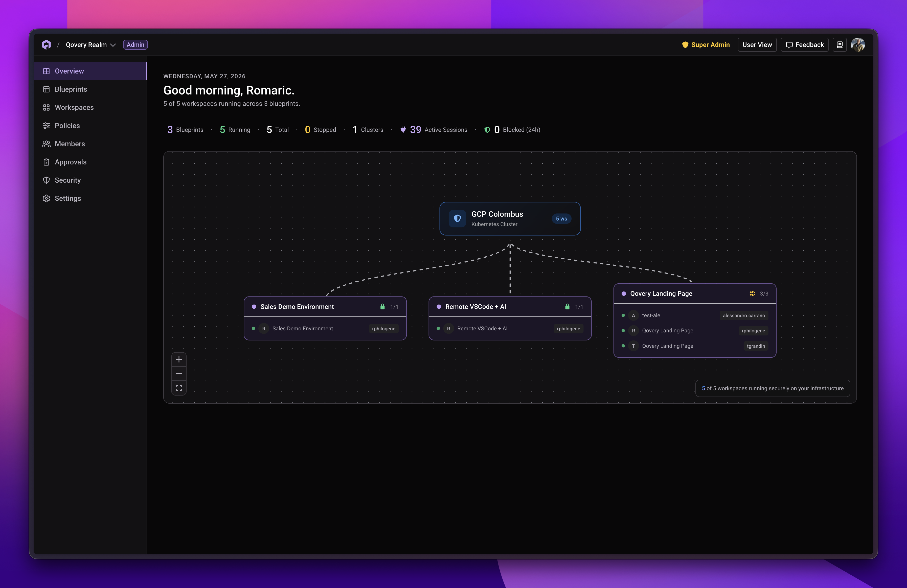This screenshot has height=588, width=907.
Task: Click the Super Admin shield label
Action: (706, 44)
